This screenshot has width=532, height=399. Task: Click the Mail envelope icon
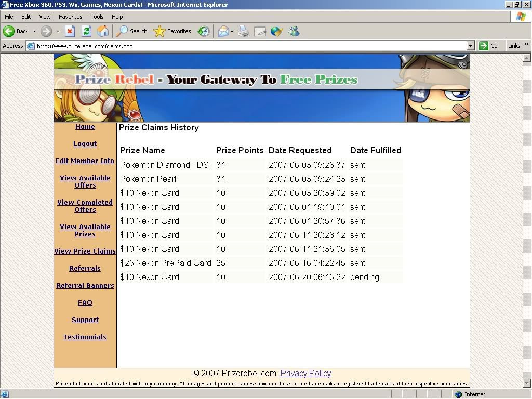tap(223, 31)
